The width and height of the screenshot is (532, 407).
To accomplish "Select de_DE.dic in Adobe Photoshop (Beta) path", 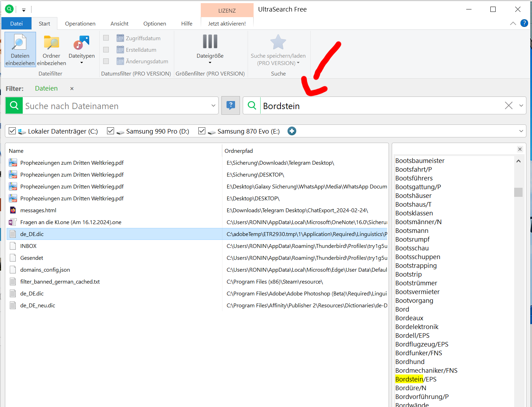I will coord(197,293).
